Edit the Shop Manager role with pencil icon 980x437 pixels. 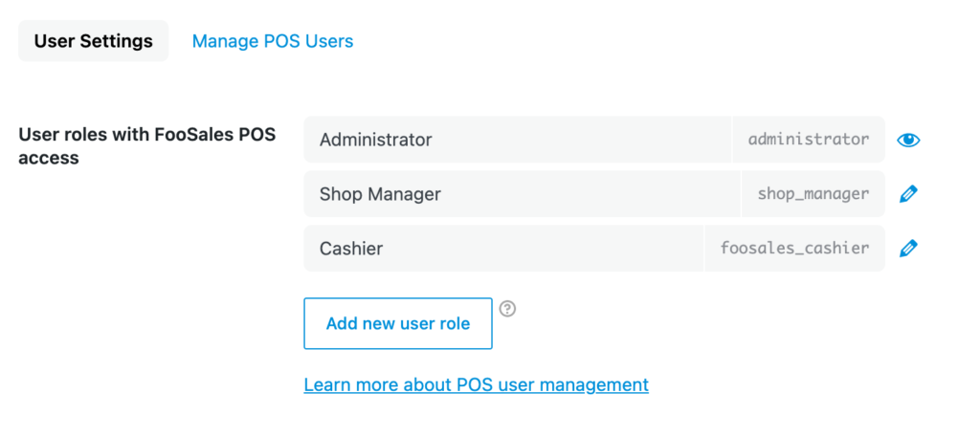click(908, 194)
